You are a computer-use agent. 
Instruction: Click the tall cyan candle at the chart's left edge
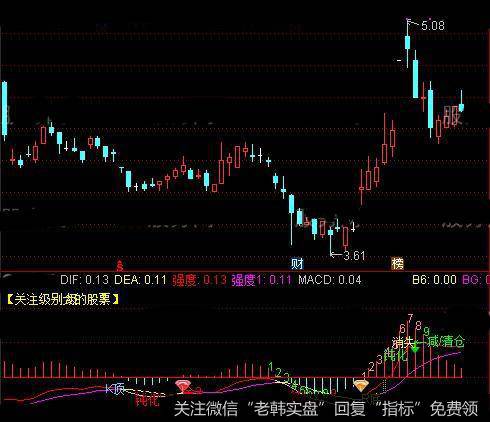click(4, 109)
